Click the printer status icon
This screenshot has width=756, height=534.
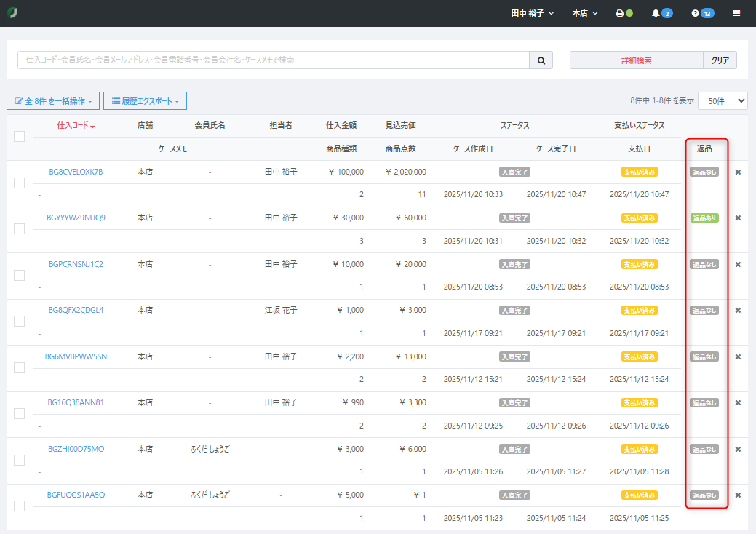point(619,13)
